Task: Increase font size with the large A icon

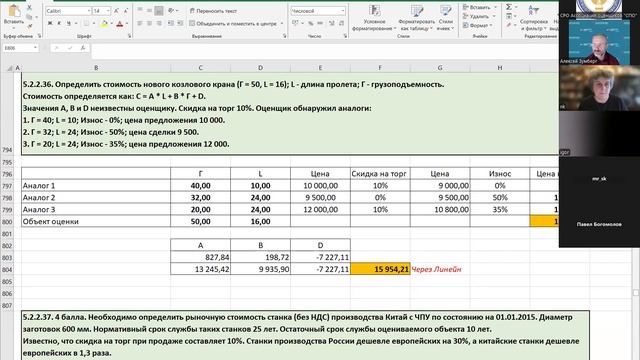Action: (116, 11)
